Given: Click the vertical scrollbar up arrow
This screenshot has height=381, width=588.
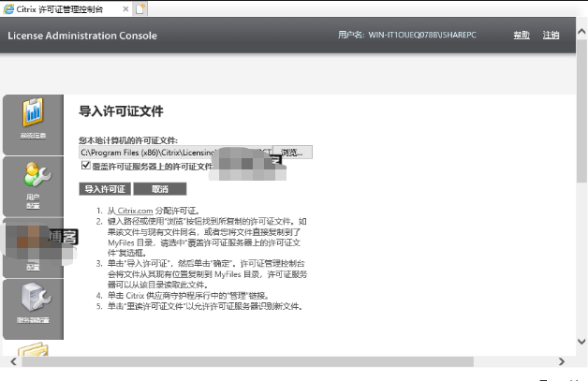Looking at the screenshot, I should [581, 32].
